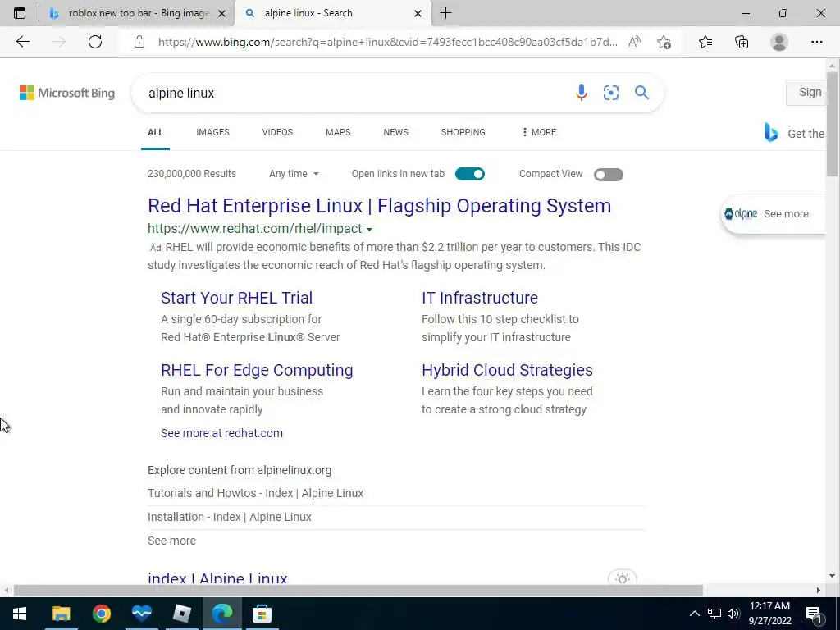
Task: Close the roblox new top bar tab
Action: tap(221, 13)
